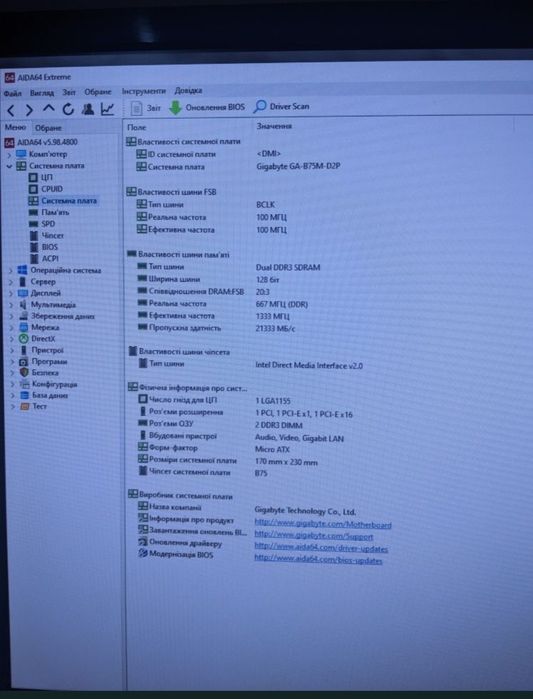Click the Refresh toolbar icon

click(x=68, y=109)
